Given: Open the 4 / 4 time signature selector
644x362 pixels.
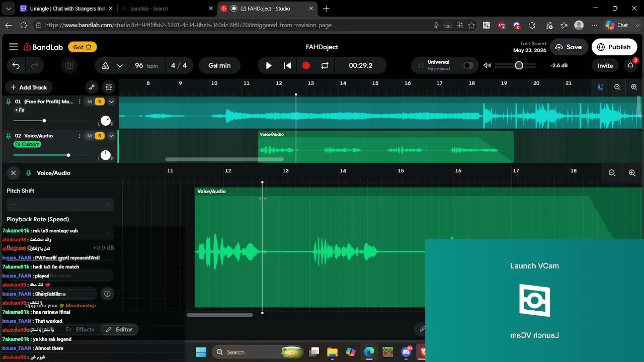Looking at the screenshot, I should (x=179, y=65).
